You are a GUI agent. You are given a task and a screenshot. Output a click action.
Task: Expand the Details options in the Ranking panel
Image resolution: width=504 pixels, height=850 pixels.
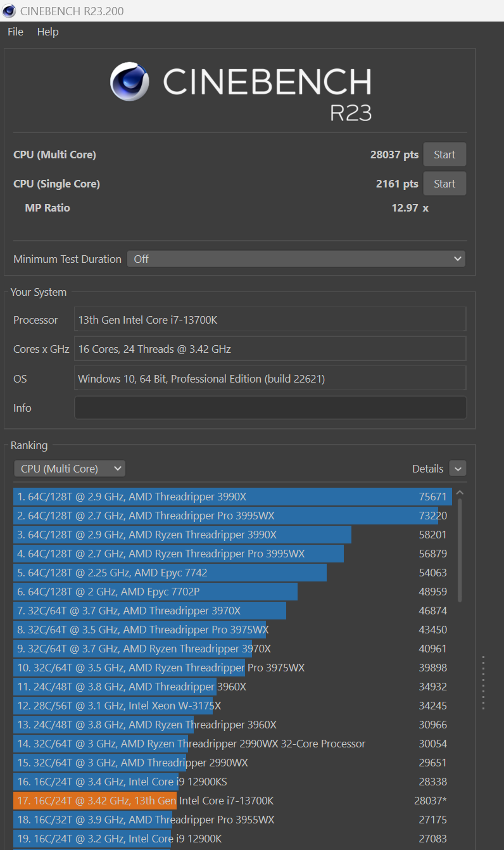click(x=457, y=468)
